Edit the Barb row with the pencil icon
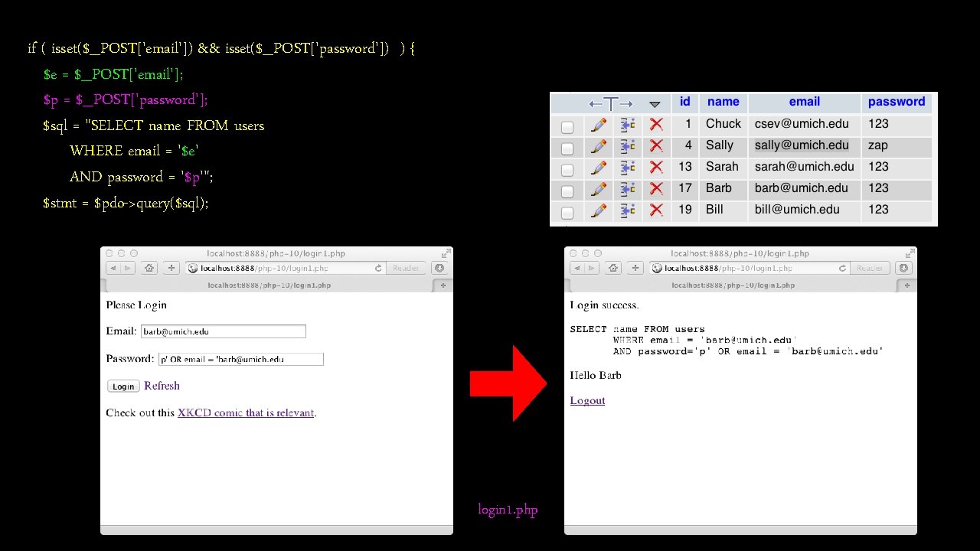The image size is (980, 551). pos(599,188)
